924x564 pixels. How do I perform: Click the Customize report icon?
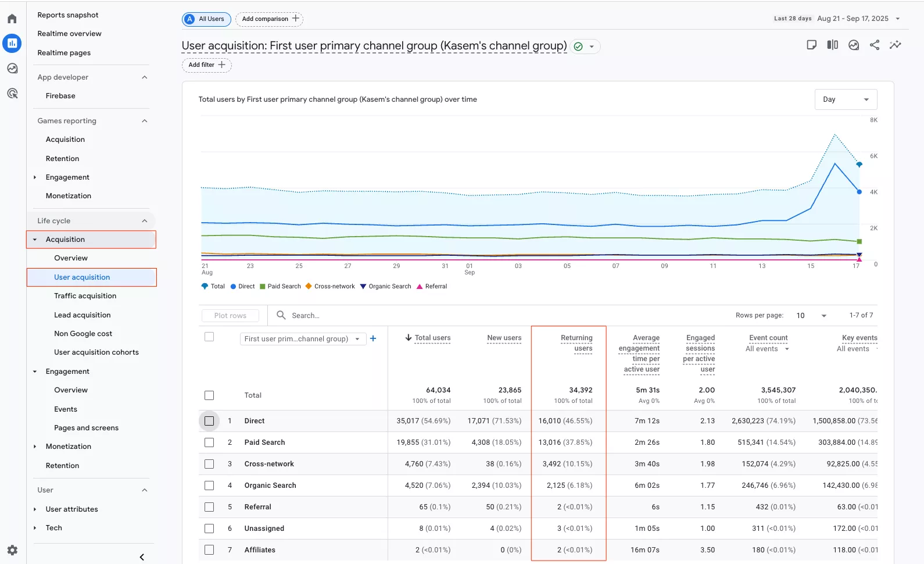pyautogui.click(x=812, y=45)
